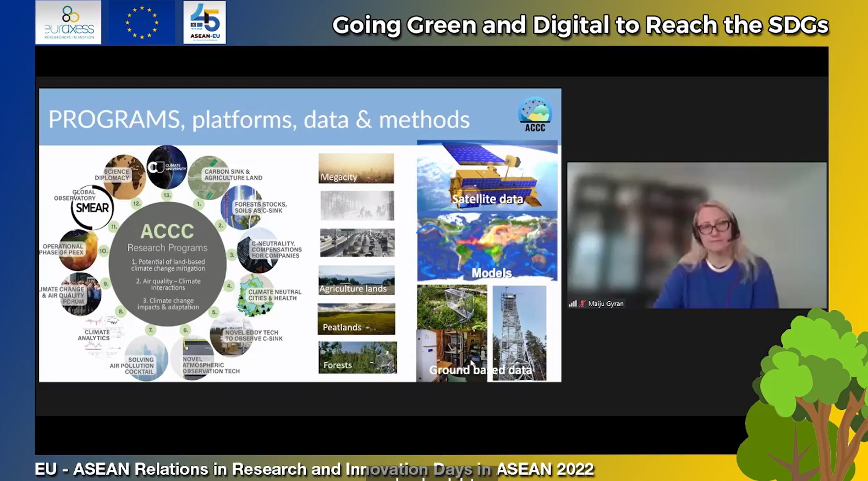Click the muted microphone icon beside Maiju Gyran
868x481 pixels.
point(583,303)
